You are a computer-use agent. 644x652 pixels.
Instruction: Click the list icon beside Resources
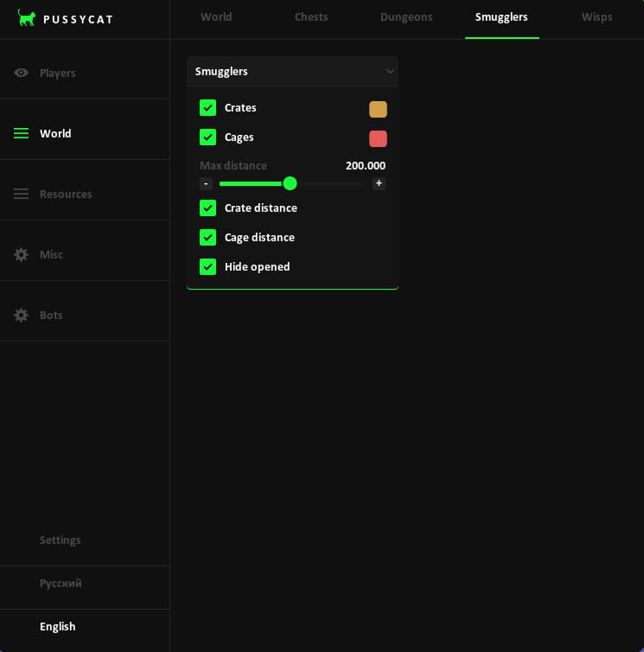click(22, 194)
